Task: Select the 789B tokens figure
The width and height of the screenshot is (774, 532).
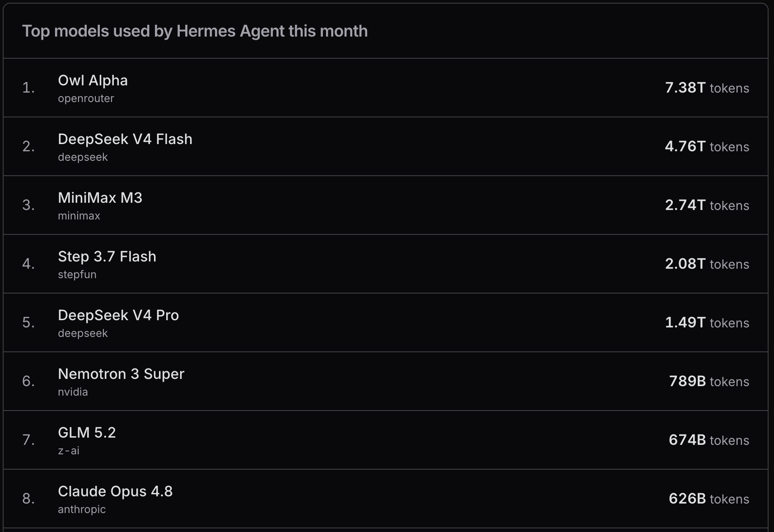Action: pos(709,381)
